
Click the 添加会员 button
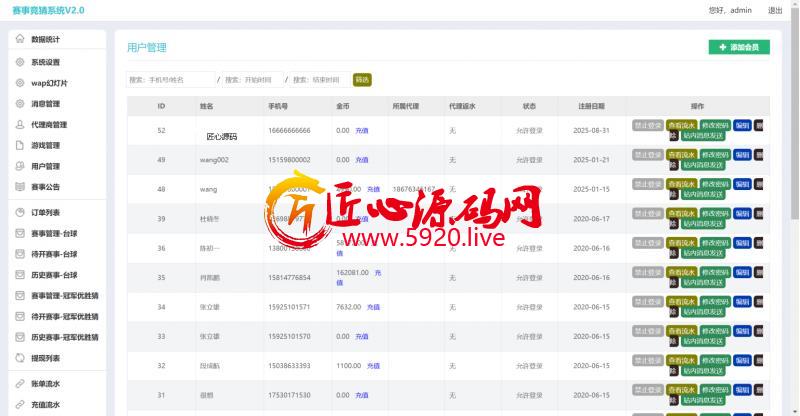[x=738, y=47]
